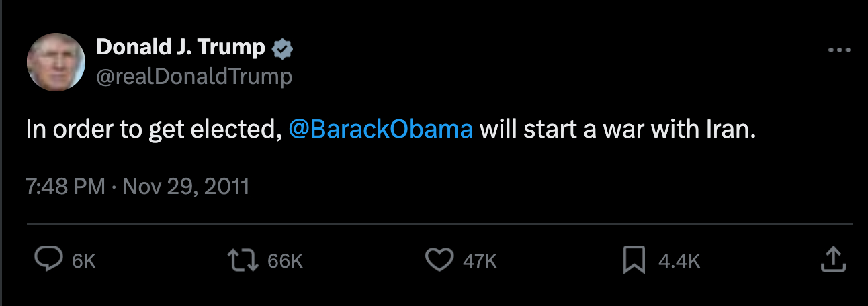Like the tweet with the heart icon
Image resolution: width=868 pixels, height=306 pixels.
(441, 260)
